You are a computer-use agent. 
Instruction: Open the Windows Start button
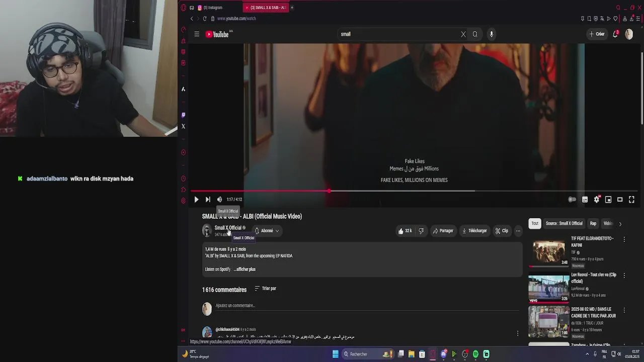pyautogui.click(x=336, y=354)
